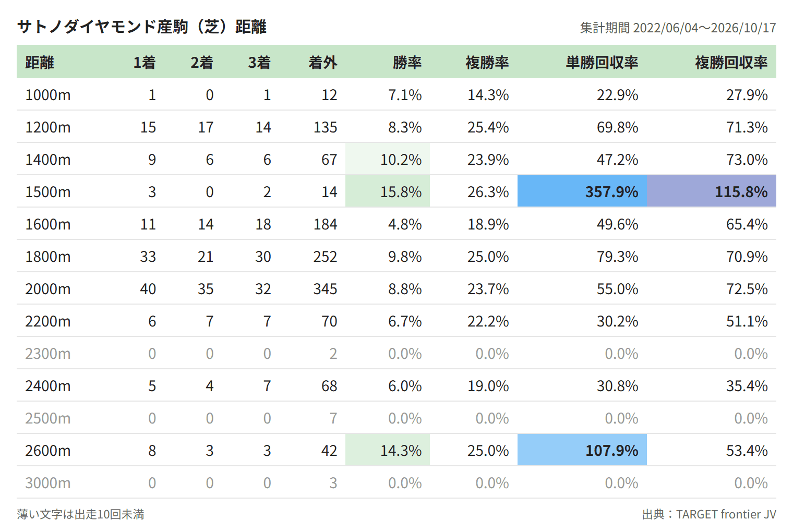Select the 1500m distance row label

(x=48, y=192)
